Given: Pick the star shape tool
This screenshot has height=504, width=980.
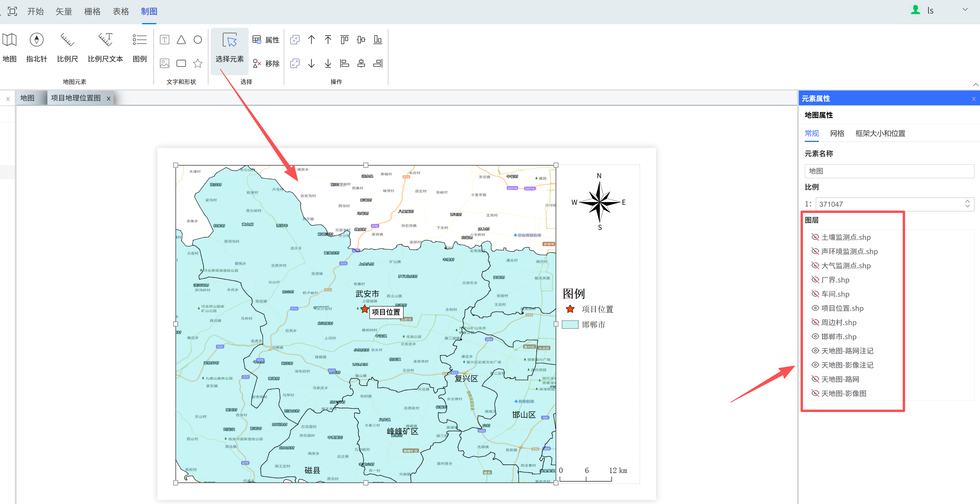Looking at the screenshot, I should click(x=197, y=64).
